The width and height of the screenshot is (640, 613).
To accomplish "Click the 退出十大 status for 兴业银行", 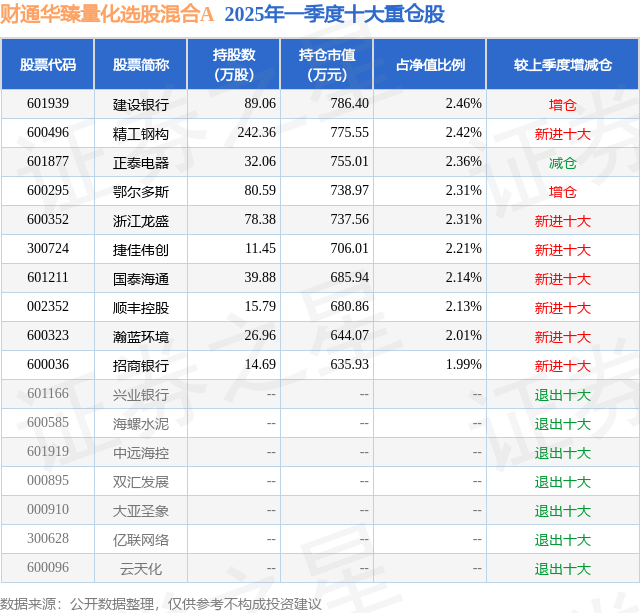I will click(562, 395).
